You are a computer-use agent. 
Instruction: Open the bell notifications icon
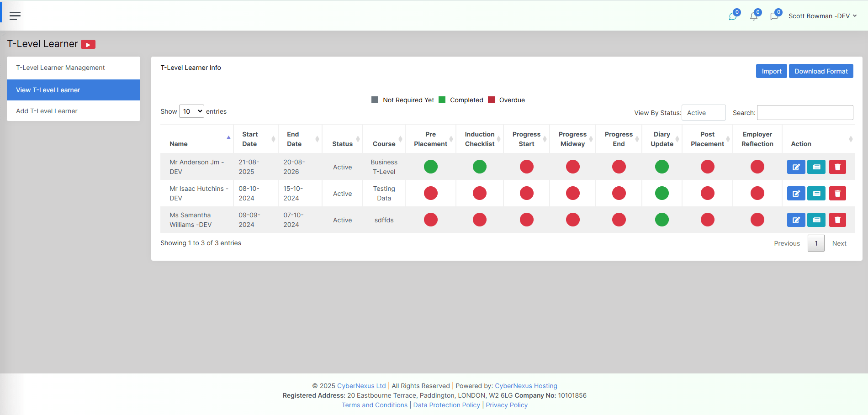coord(753,16)
